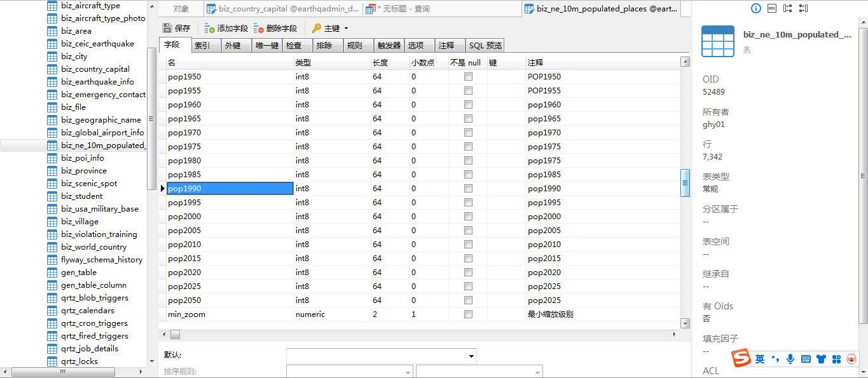Image resolution: width=868 pixels, height=378 pixels.
Task: Select the biz_poi_info table icon
Action: pos(52,158)
